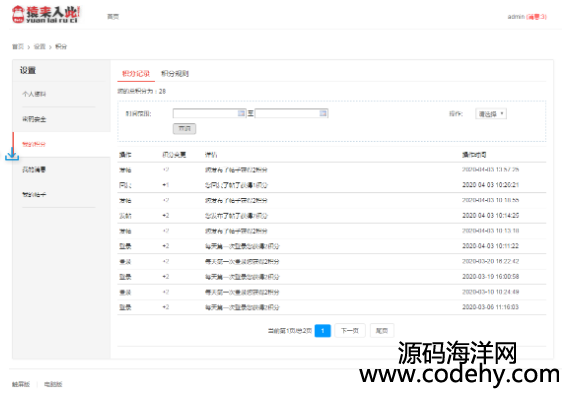The width and height of the screenshot is (564, 394).
Task: Go to 下一页 in pagination
Action: pos(350,330)
